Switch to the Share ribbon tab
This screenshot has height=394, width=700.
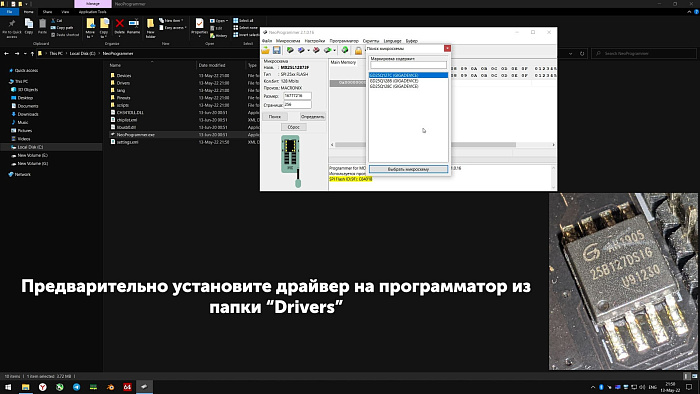[47, 12]
